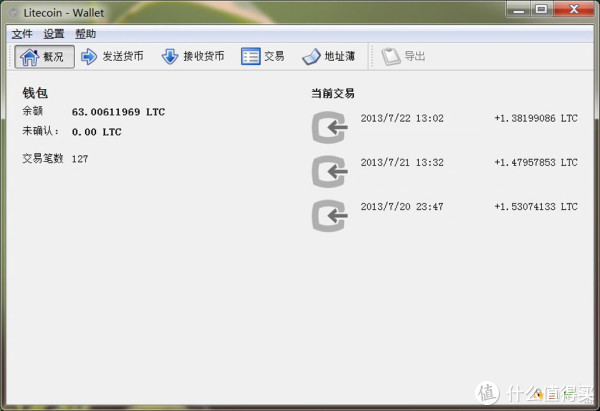Open the 设置 settings menu

[x=54, y=34]
